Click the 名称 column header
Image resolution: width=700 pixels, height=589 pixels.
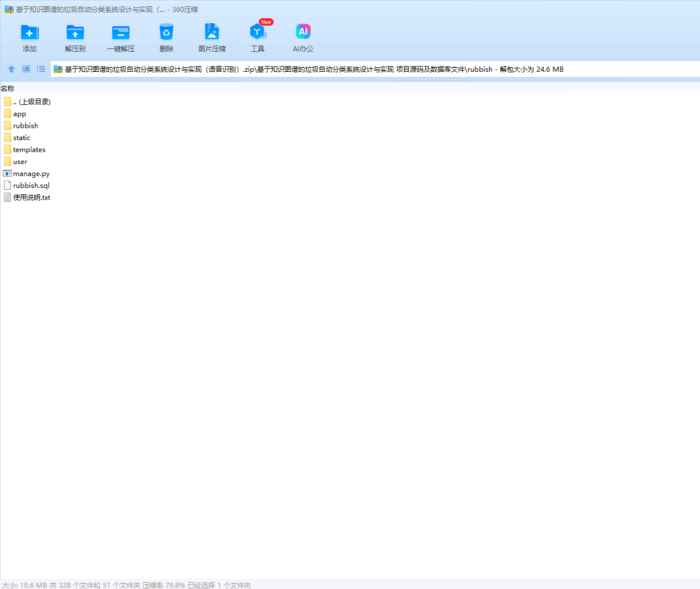(x=7, y=88)
